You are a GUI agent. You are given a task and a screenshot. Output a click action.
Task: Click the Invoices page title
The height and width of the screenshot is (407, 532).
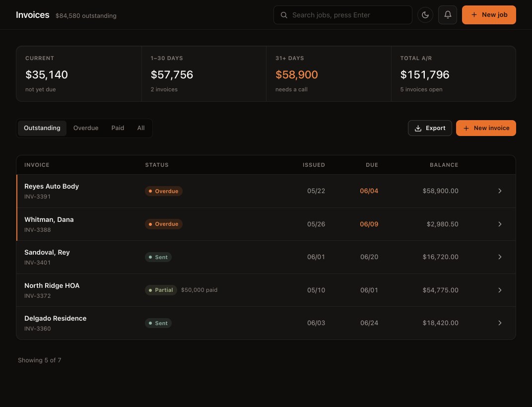click(x=33, y=15)
